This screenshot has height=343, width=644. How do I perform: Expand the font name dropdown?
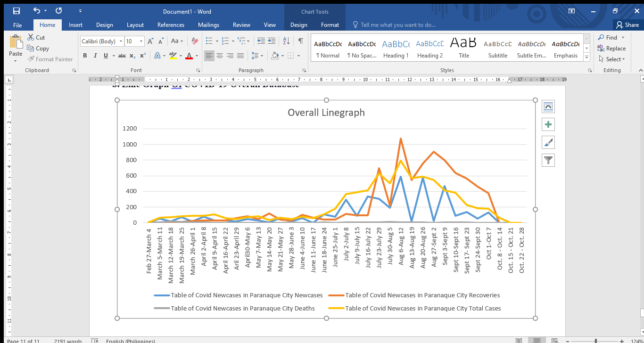click(x=121, y=41)
